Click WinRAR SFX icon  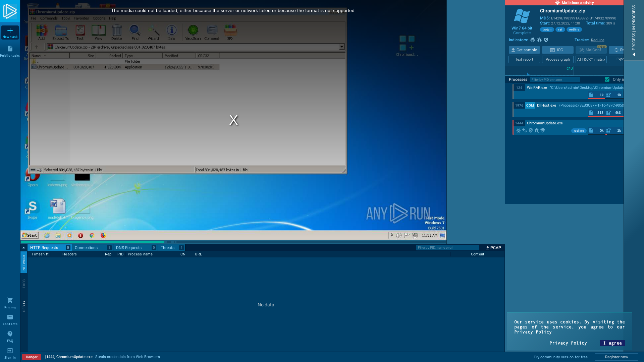(x=230, y=33)
